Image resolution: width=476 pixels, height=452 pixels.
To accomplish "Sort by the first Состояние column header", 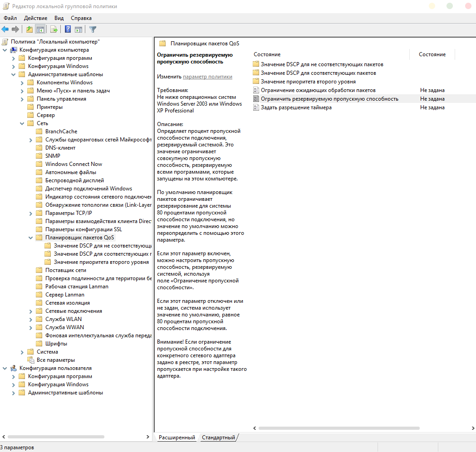I will (330, 54).
